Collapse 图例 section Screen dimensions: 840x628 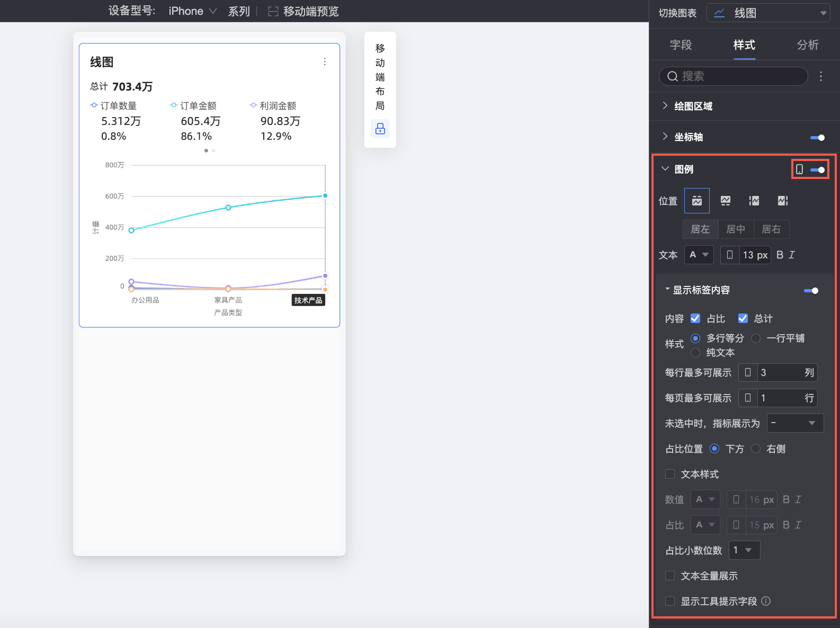point(665,169)
